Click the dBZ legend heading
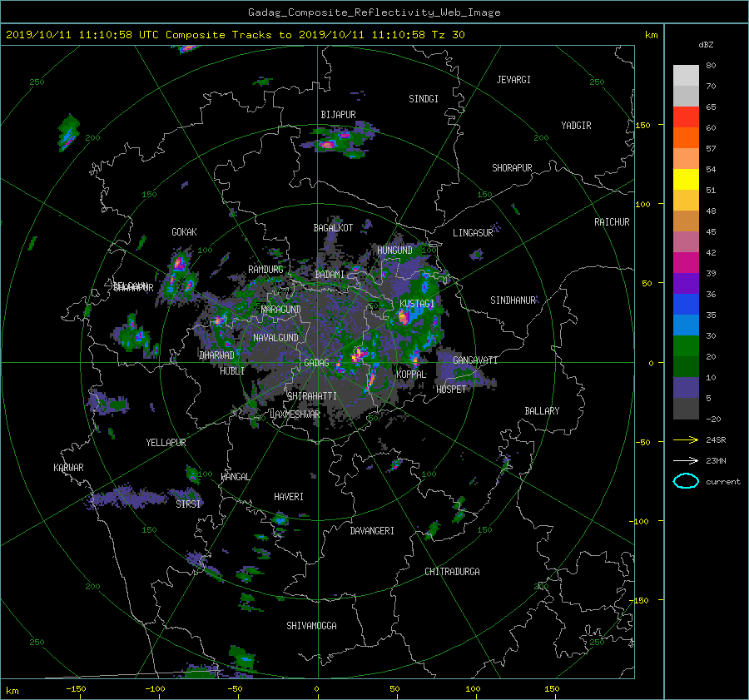The image size is (749, 700). [706, 45]
